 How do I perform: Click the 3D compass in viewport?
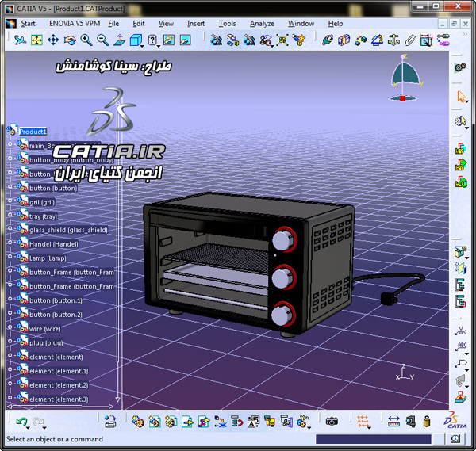[x=403, y=78]
